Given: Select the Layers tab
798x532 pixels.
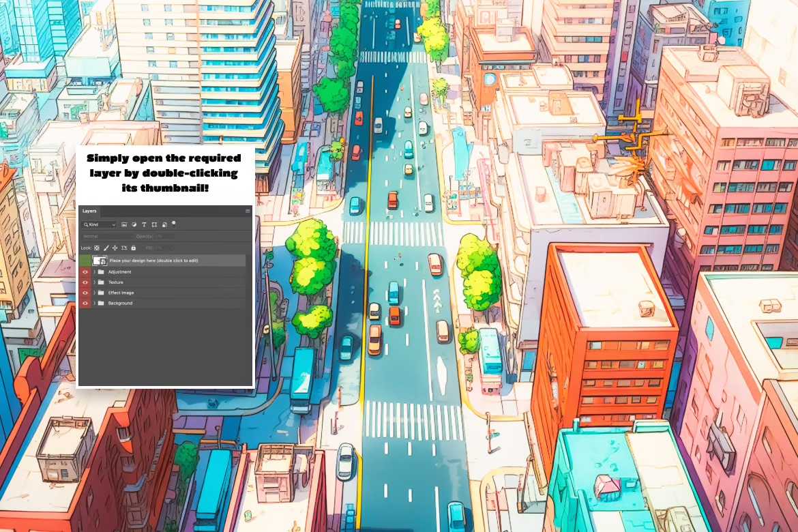Looking at the screenshot, I should click(x=89, y=211).
